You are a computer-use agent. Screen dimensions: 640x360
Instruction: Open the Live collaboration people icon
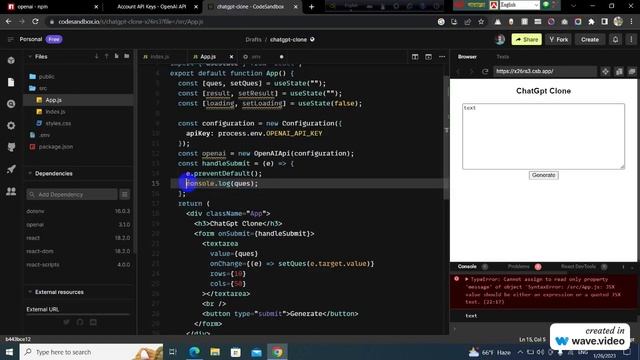[11, 191]
